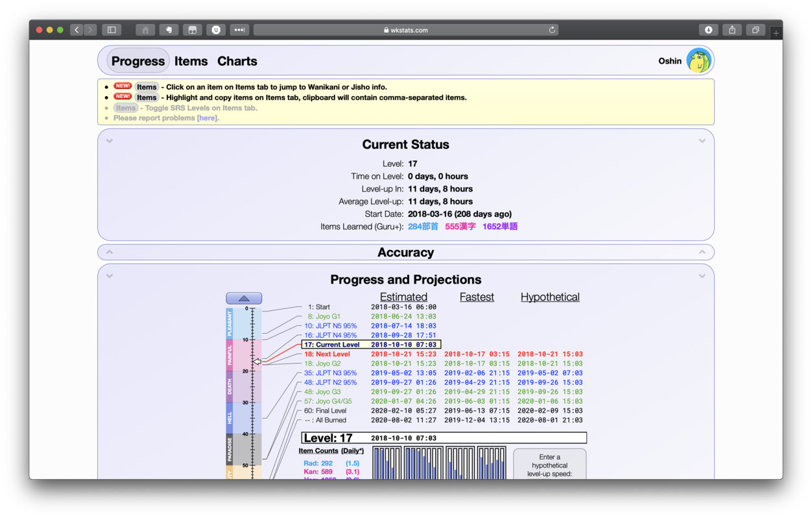Click Oshin's avatar picture

(x=699, y=61)
